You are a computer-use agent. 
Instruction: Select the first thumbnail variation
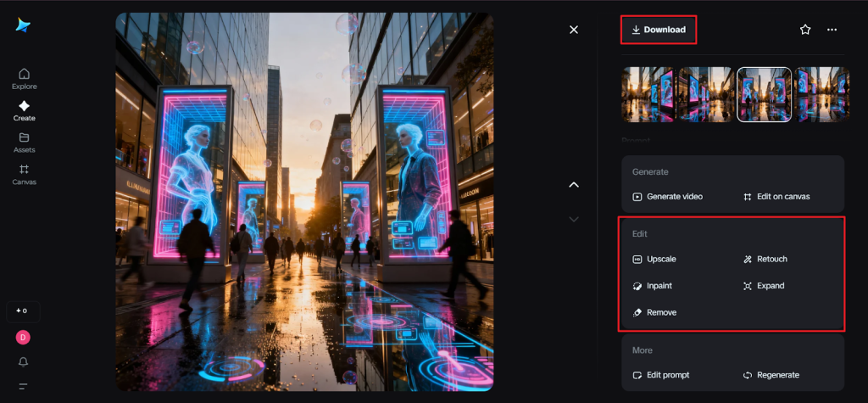648,95
